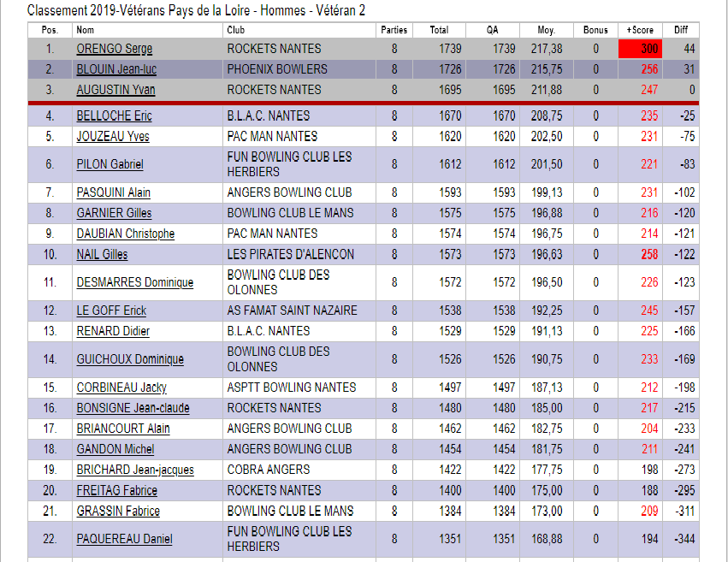Click GARNIER Gilles name

coord(114,213)
